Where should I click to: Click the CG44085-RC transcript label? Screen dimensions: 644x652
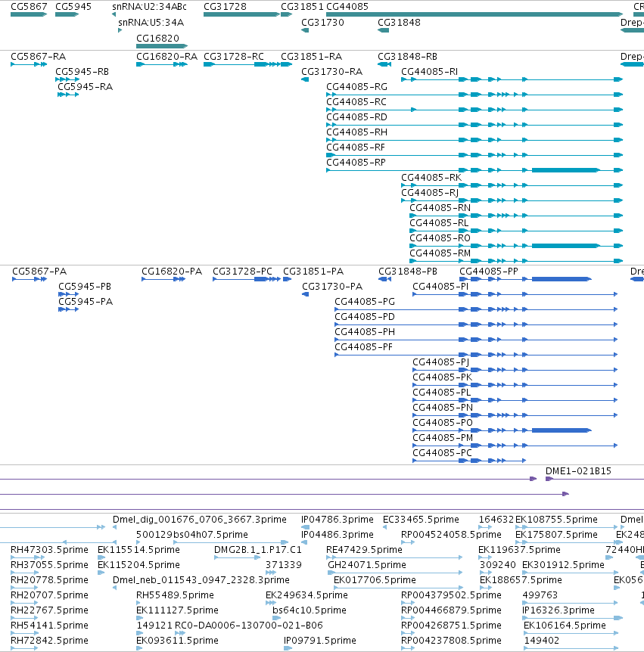pos(356,102)
